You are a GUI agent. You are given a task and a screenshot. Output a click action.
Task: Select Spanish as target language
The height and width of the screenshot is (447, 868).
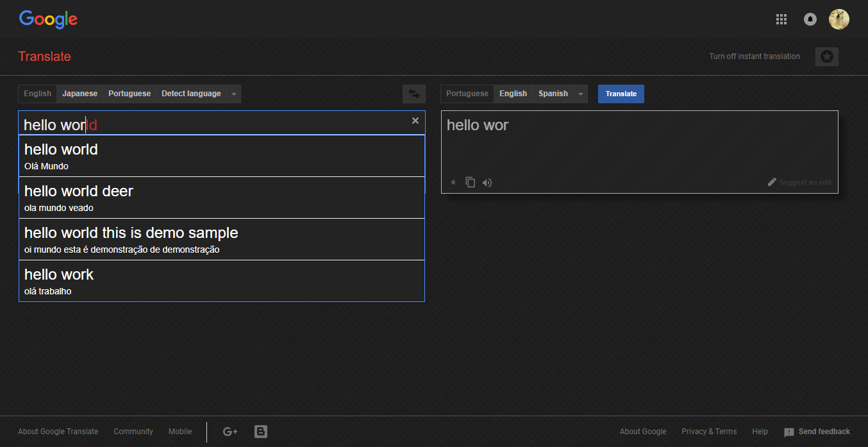553,94
